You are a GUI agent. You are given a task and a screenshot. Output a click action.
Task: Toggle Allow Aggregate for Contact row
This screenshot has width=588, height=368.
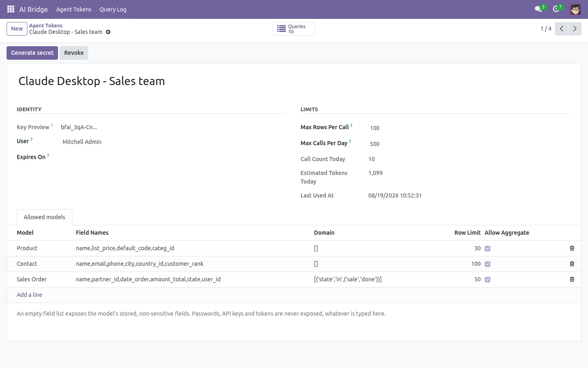point(488,264)
